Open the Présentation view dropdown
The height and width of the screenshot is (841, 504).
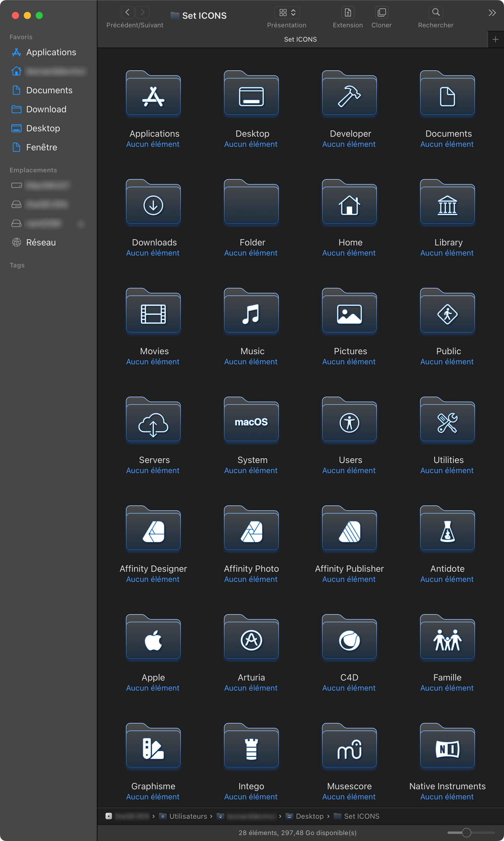287,12
